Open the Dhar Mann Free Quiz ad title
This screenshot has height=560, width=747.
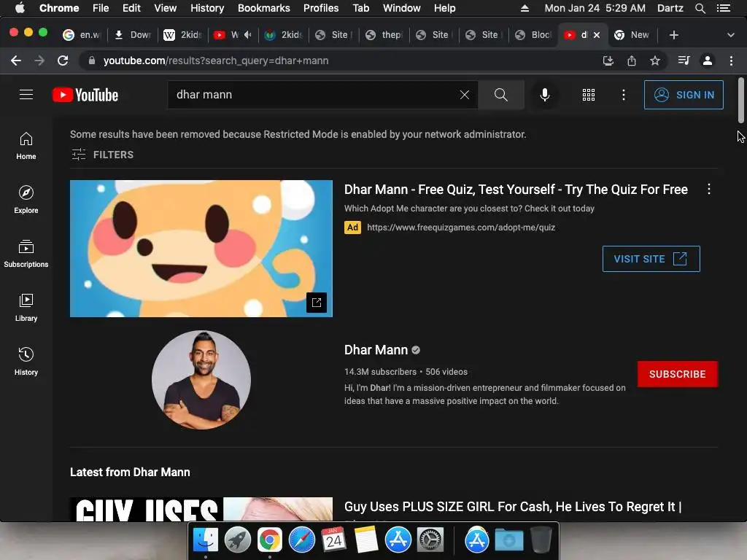click(516, 190)
